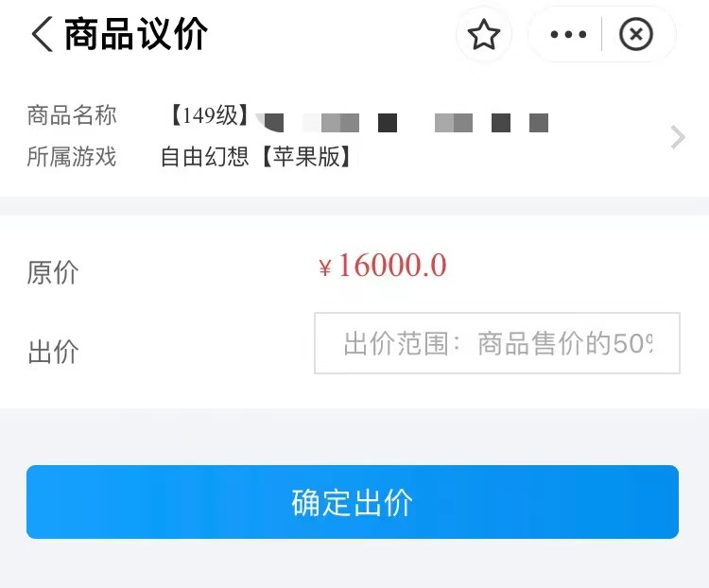Click the 出价 price input field
The width and height of the screenshot is (709, 588).
497,343
